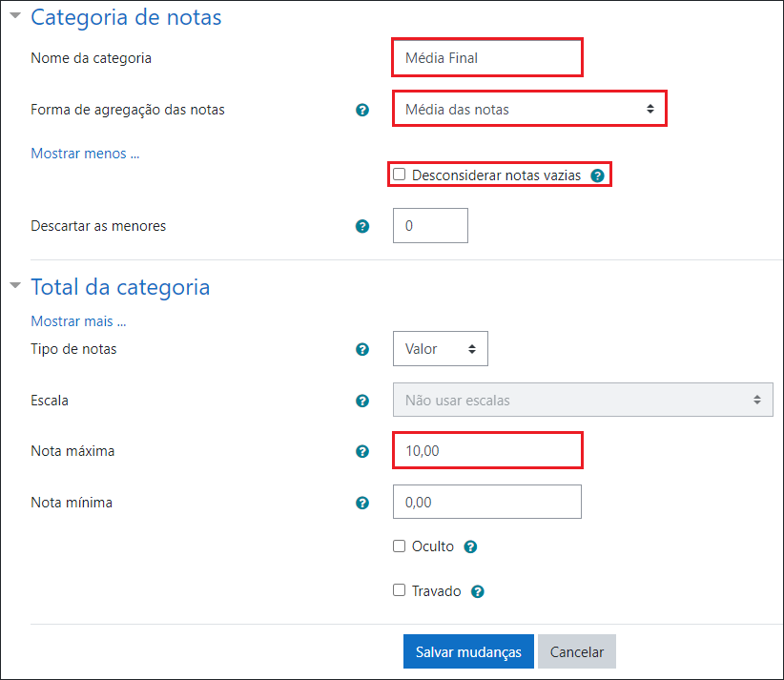The height and width of the screenshot is (680, 784).
Task: Click help icon next to Nota máxima
Action: pos(362,451)
